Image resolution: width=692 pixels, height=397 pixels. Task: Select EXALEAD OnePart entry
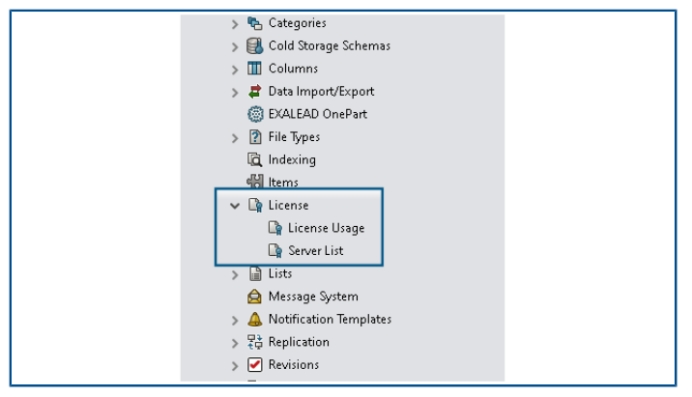[318, 114]
